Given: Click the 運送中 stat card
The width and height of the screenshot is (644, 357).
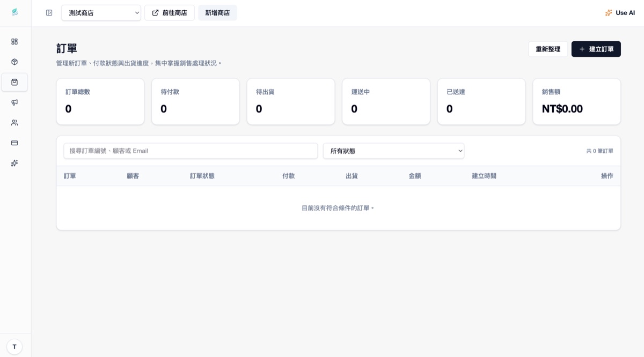Looking at the screenshot, I should (x=386, y=102).
